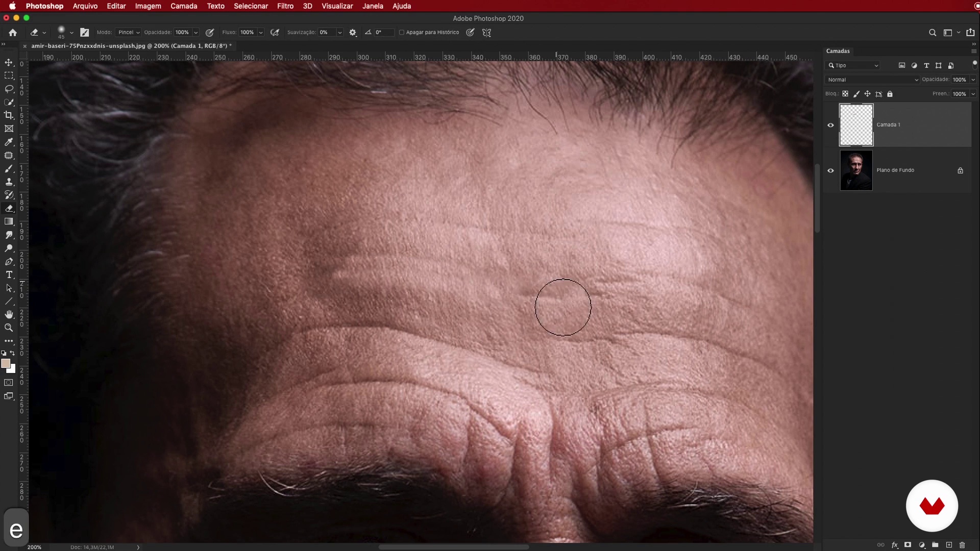980x551 pixels.
Task: Click the add layer mask icon
Action: pos(908,545)
